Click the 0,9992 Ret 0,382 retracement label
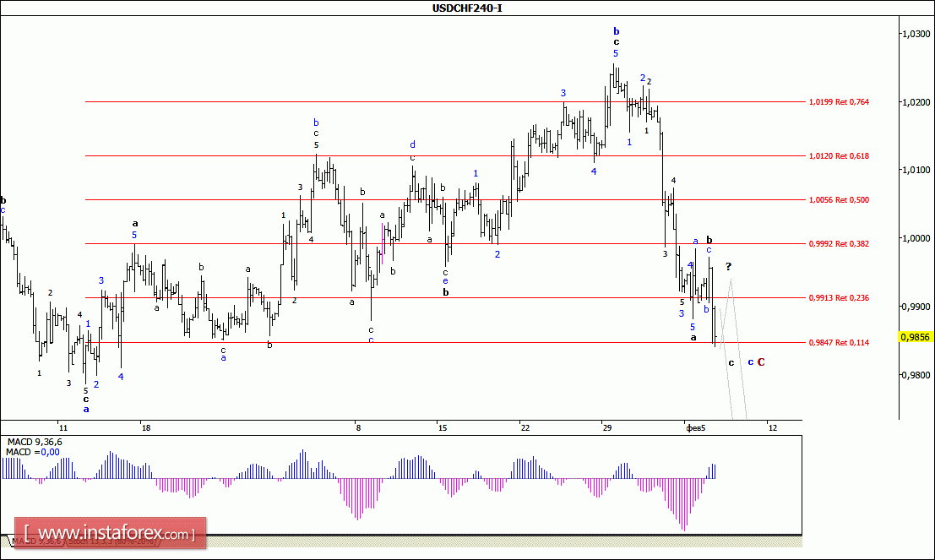 (x=839, y=244)
